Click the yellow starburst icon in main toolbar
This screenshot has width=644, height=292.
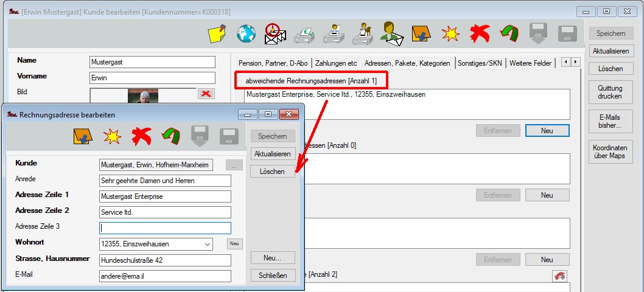450,34
